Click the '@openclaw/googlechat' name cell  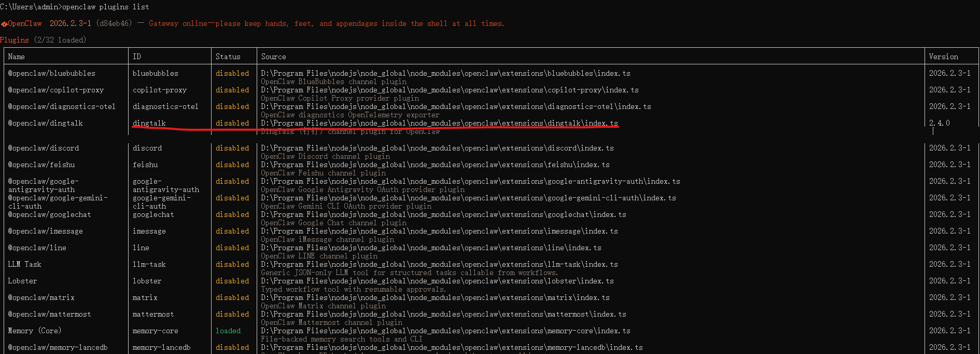tap(50, 214)
